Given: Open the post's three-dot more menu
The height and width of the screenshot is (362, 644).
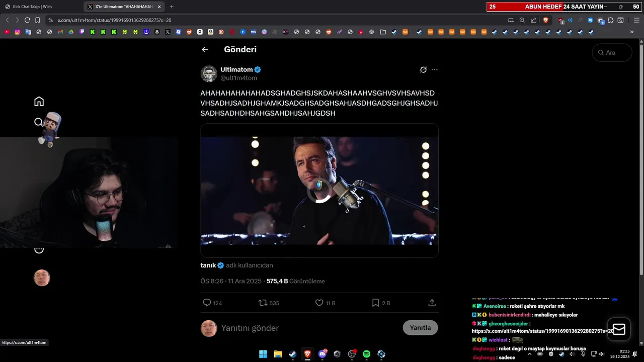Looking at the screenshot, I should tap(435, 69).
